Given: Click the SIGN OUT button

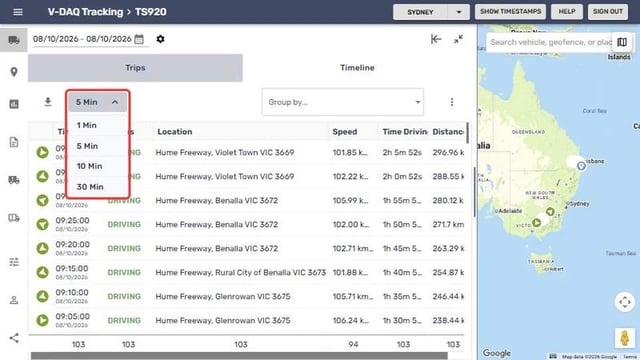Looking at the screenshot, I should click(607, 11).
